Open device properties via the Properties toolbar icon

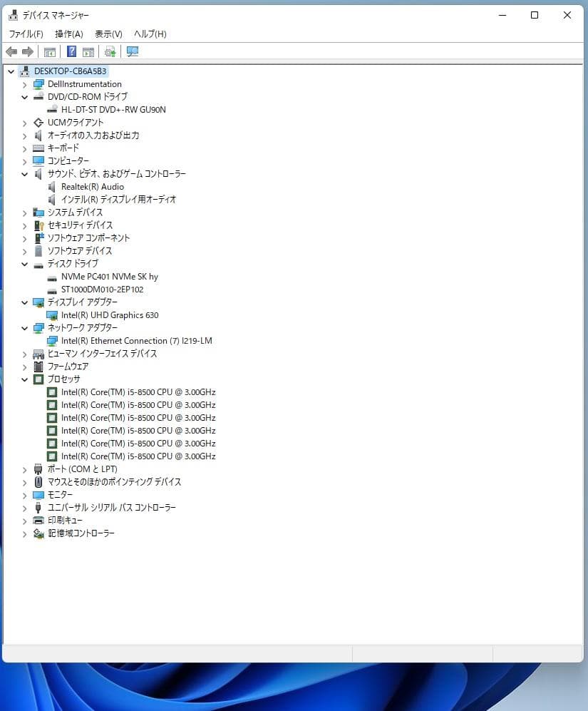(x=88, y=51)
